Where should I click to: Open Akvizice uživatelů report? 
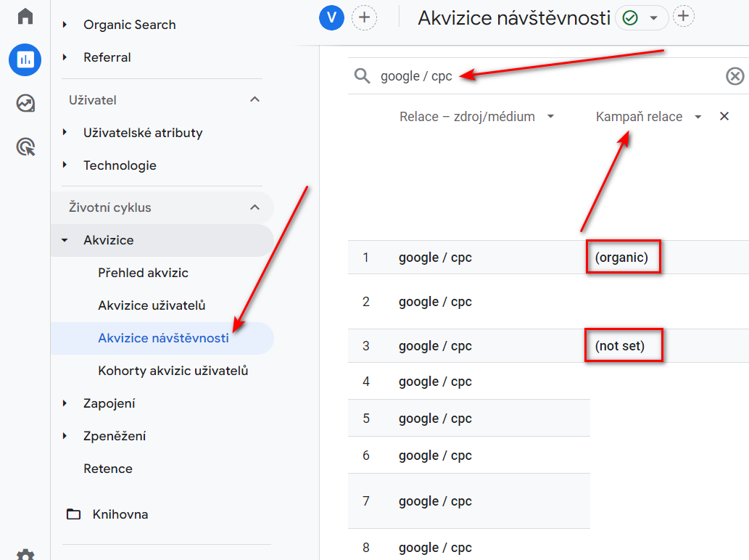(152, 305)
